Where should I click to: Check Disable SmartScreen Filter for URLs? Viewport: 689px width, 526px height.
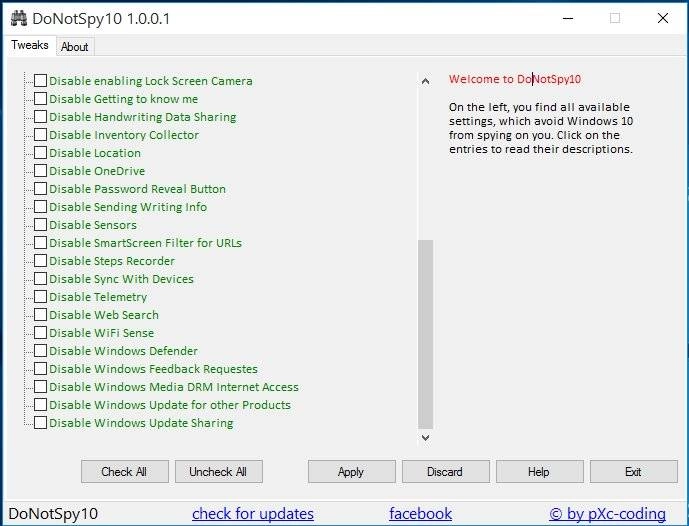tap(40, 243)
